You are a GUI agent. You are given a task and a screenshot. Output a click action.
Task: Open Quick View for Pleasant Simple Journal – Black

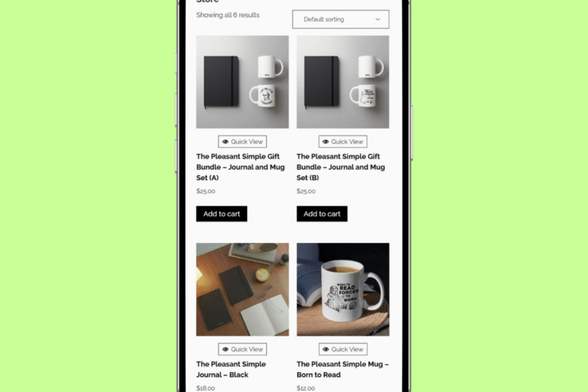click(242, 349)
